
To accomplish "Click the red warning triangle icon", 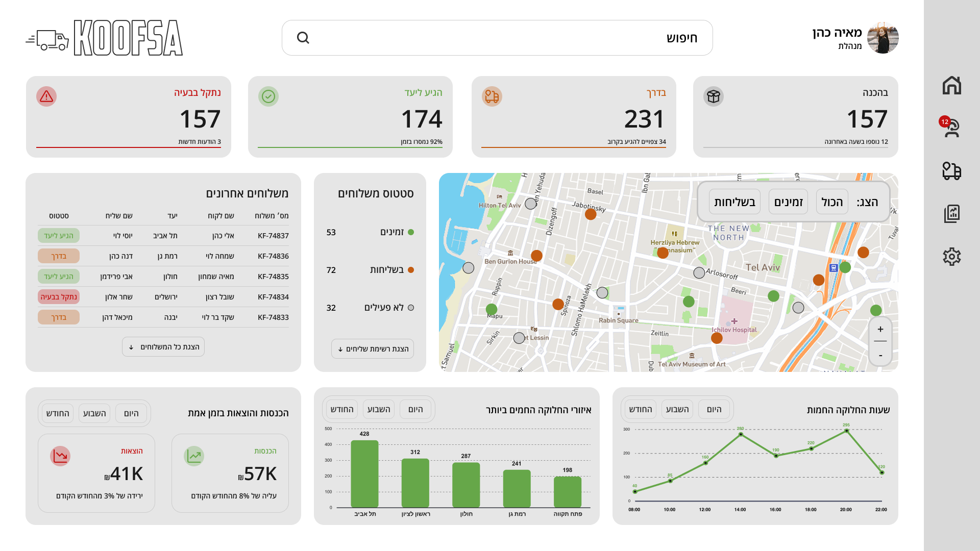I will pyautogui.click(x=46, y=96).
